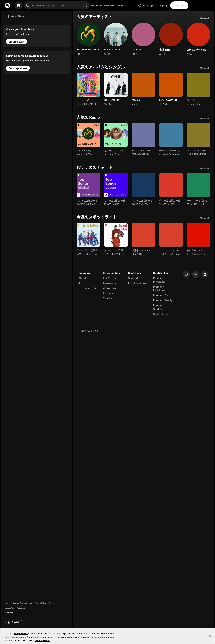Show all for おすすめのチャート
The image size is (215, 644).
204,169
